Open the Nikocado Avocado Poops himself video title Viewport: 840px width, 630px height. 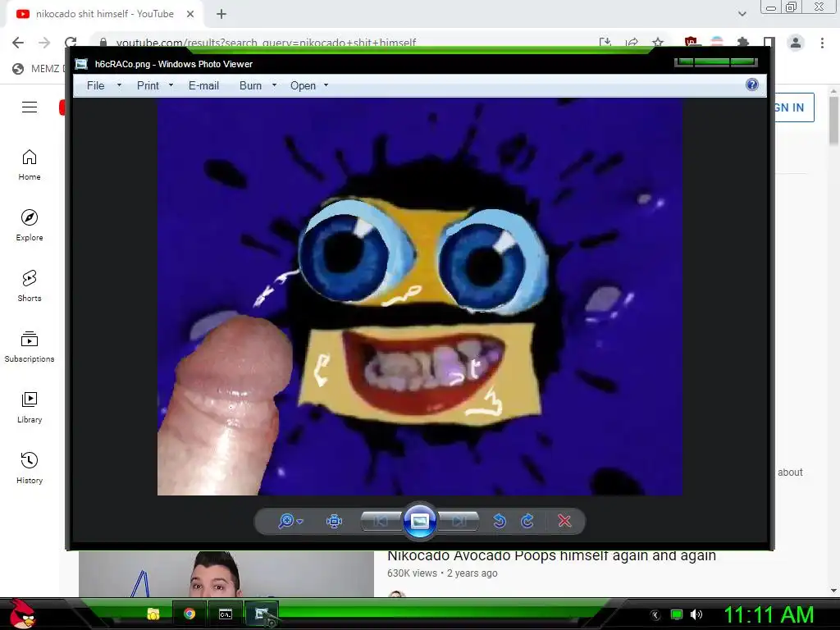[x=552, y=555]
